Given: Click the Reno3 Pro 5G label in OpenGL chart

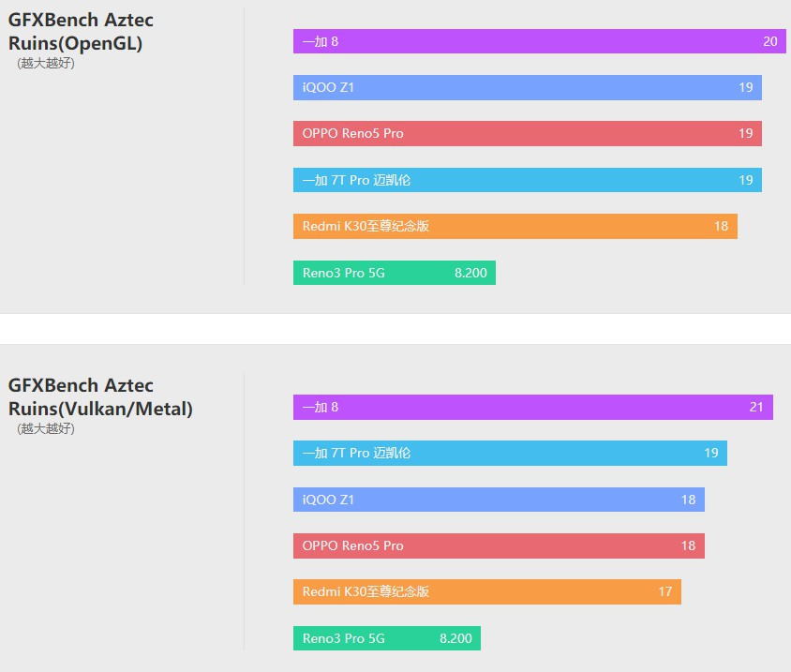Looking at the screenshot, I should 343,273.
